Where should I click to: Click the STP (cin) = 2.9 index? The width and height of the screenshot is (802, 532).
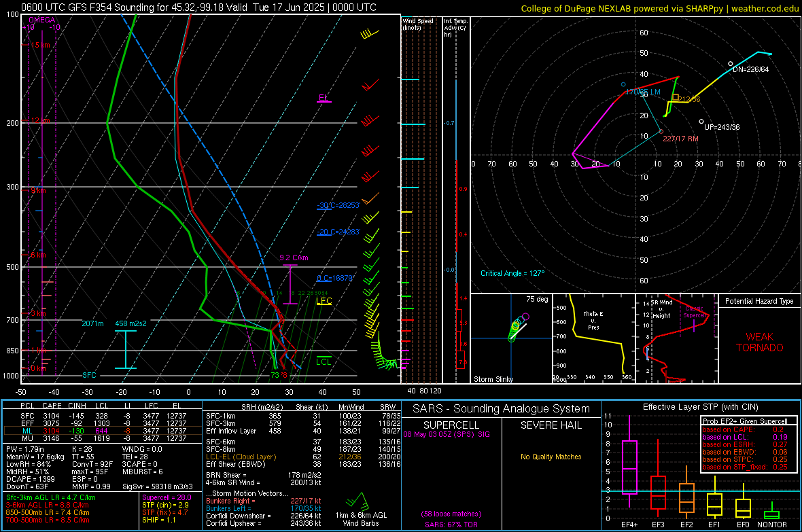pyautogui.click(x=165, y=505)
